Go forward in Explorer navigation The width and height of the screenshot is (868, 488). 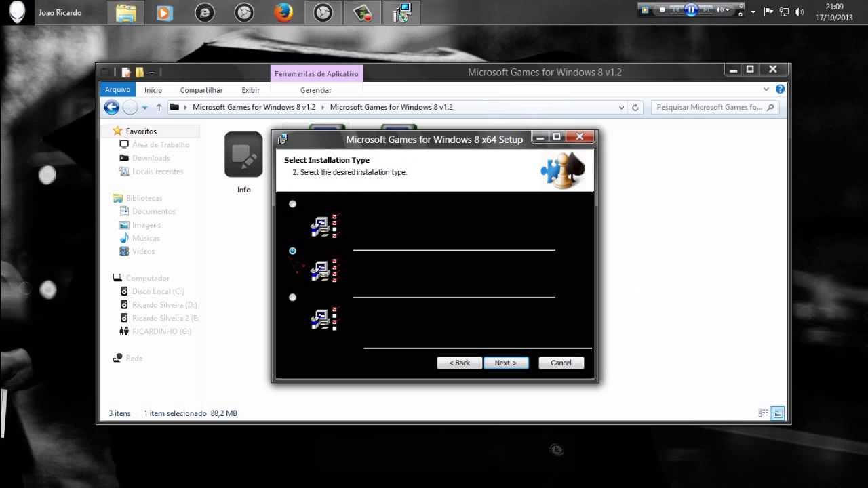(130, 107)
